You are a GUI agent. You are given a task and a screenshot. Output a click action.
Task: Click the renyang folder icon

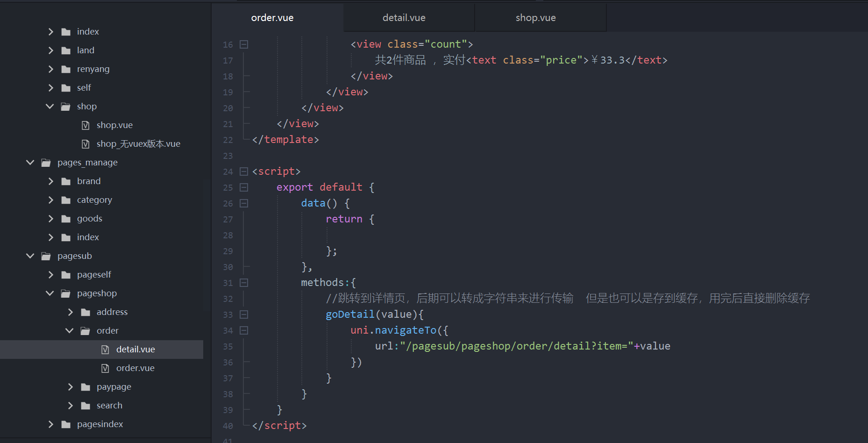(x=66, y=69)
